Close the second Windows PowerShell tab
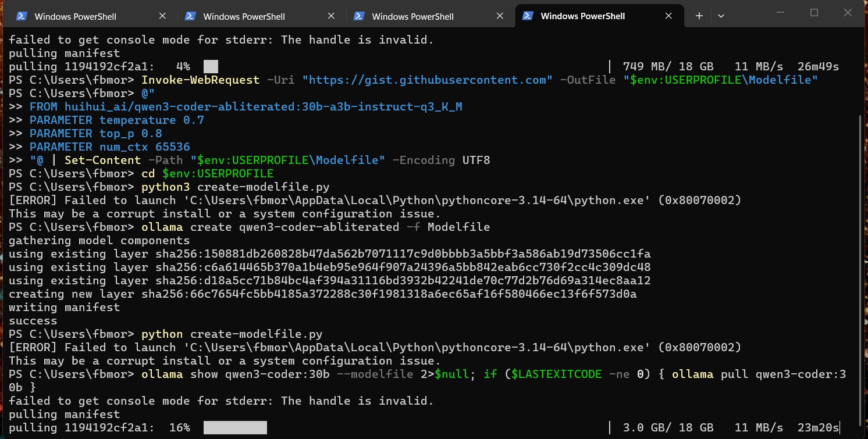Image resolution: width=868 pixels, height=439 pixels. (332, 16)
